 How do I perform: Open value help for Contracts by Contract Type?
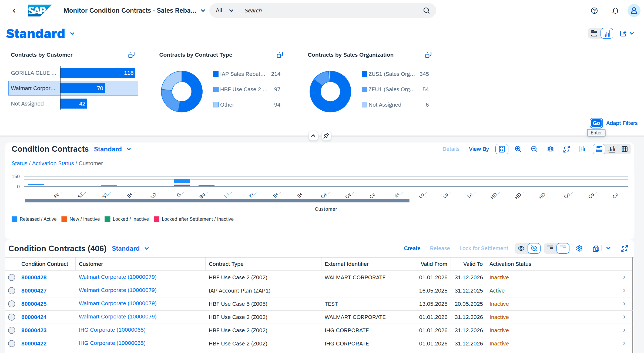click(x=280, y=55)
